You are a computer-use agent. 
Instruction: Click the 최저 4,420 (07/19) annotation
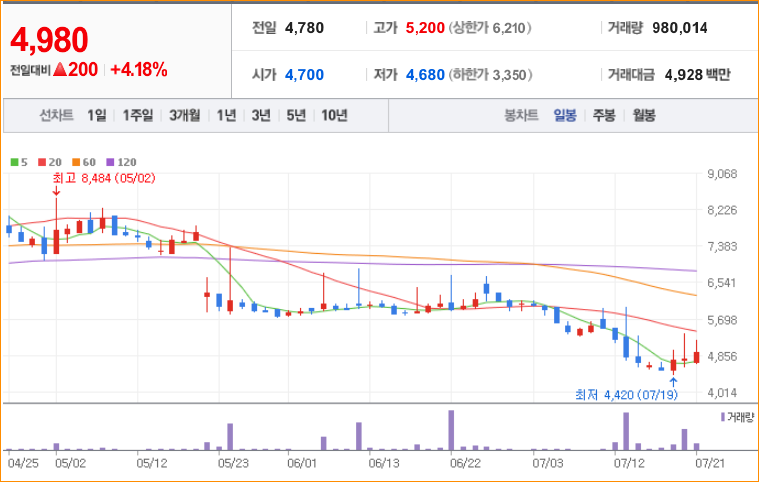point(626,395)
